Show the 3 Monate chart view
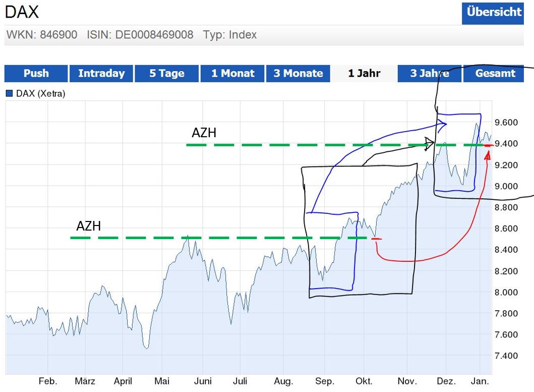The image size is (534, 392). 298,74
